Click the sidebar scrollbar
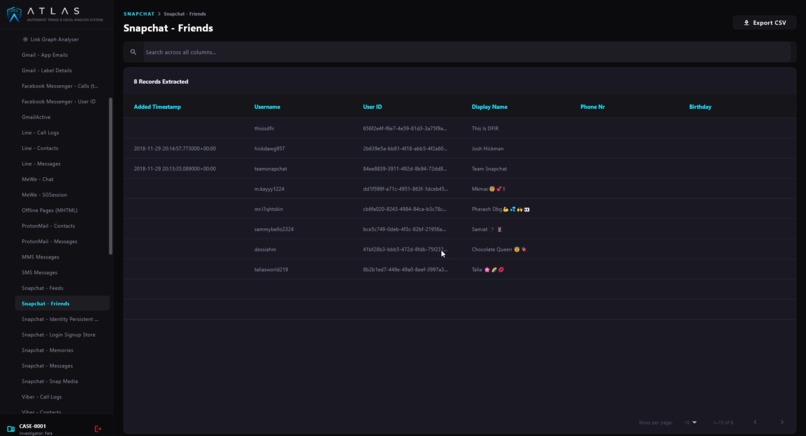This screenshot has height=436, width=806. point(111,176)
